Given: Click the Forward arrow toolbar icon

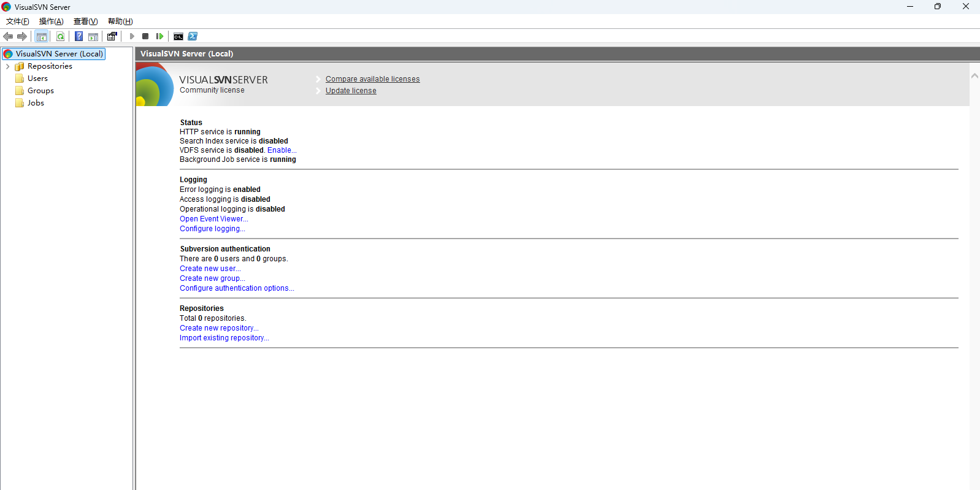Looking at the screenshot, I should [22, 37].
